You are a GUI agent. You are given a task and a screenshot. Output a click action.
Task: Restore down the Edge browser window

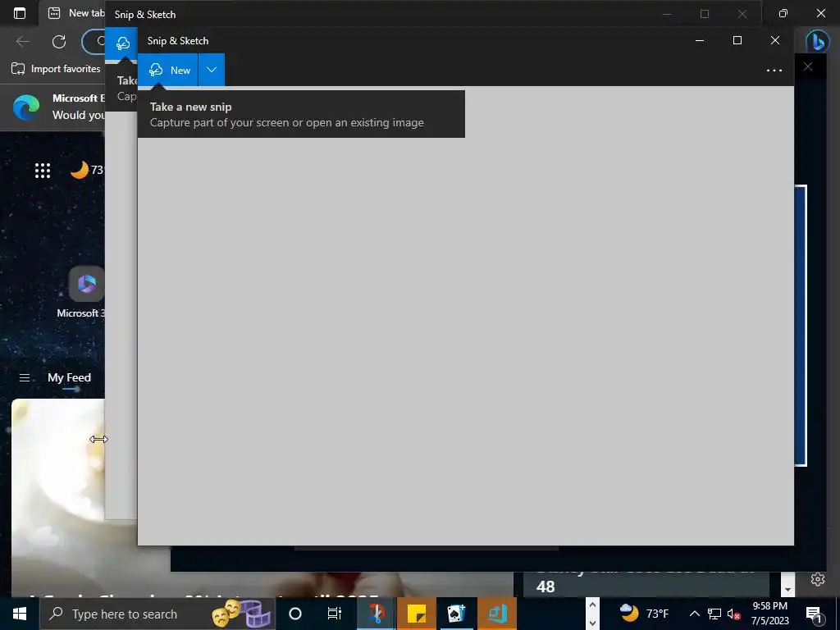pyautogui.click(x=783, y=13)
